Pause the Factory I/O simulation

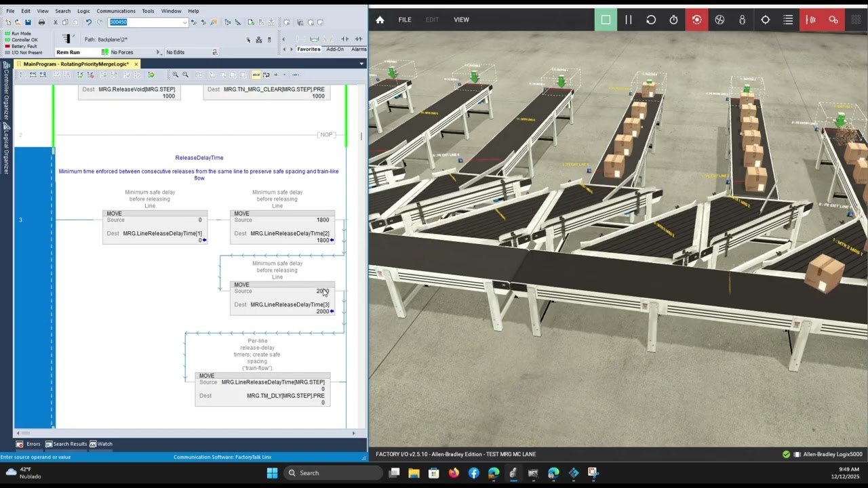pyautogui.click(x=628, y=20)
